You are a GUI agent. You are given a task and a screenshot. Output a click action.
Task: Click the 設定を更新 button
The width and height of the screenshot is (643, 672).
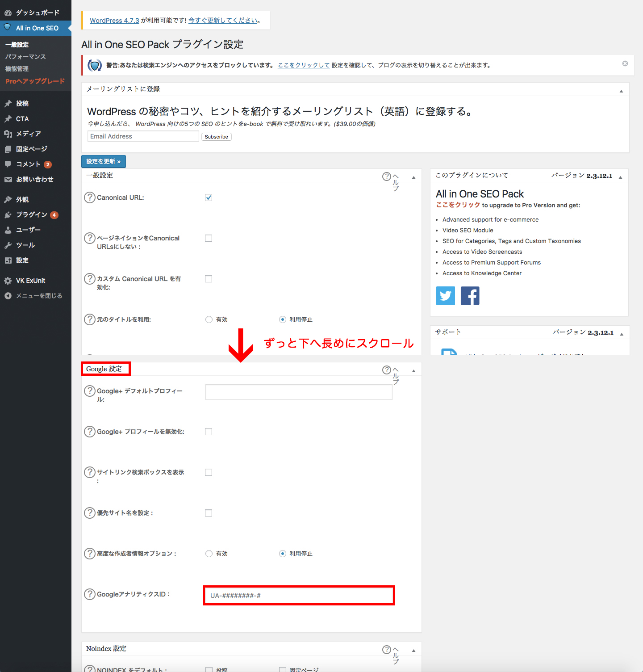(x=104, y=161)
